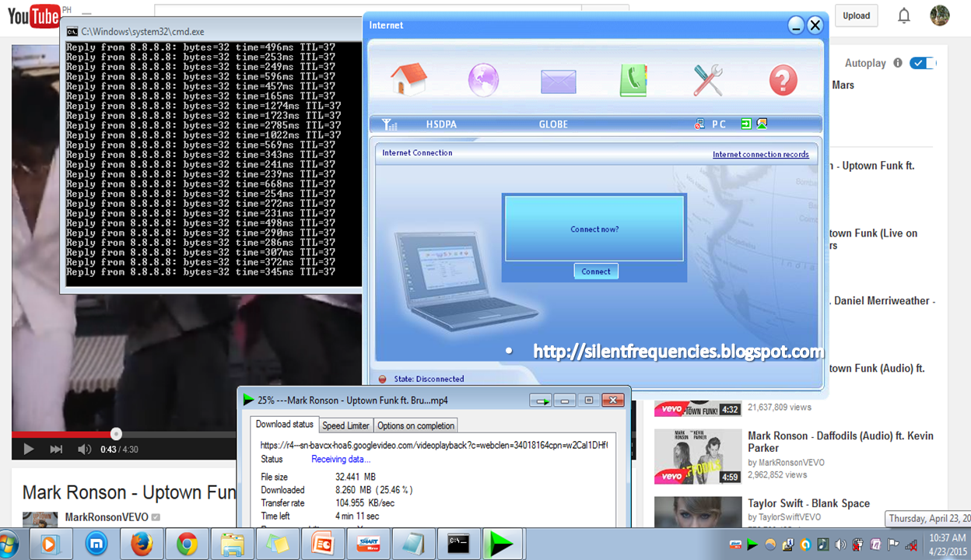Open Taylor Swift Blank Space video
Viewport: 971px width, 560px height.
click(x=809, y=503)
